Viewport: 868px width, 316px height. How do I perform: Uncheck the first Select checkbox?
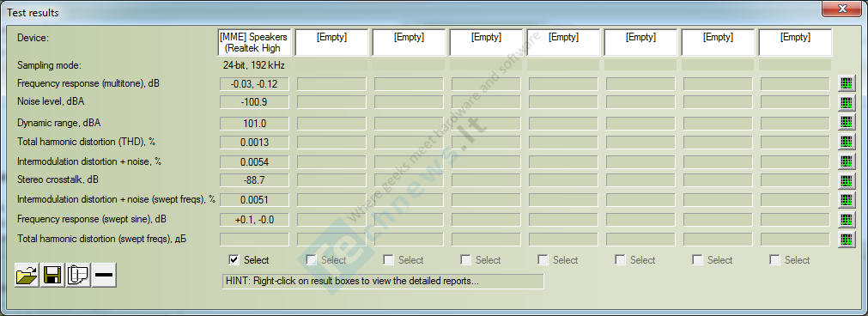click(x=234, y=259)
